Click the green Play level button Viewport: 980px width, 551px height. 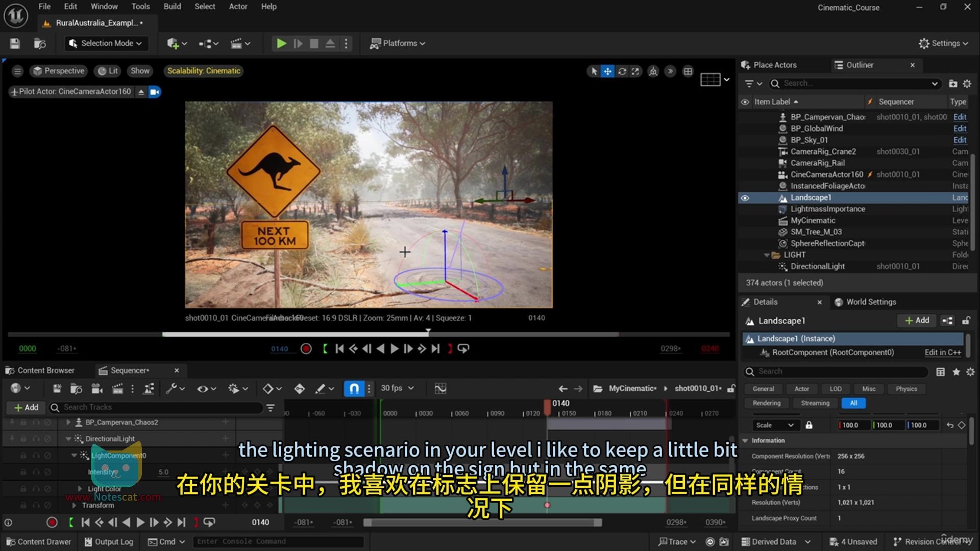[281, 43]
